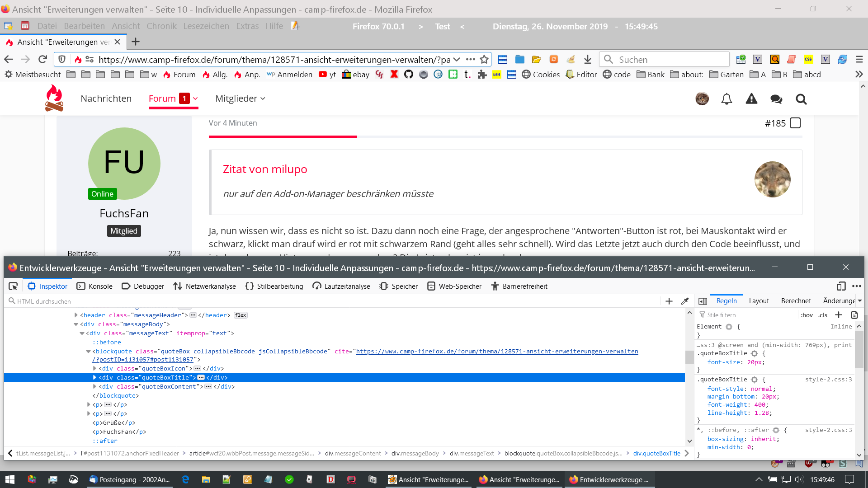Toggle the .cls class panel button
This screenshot has width=868, height=488.
[823, 315]
